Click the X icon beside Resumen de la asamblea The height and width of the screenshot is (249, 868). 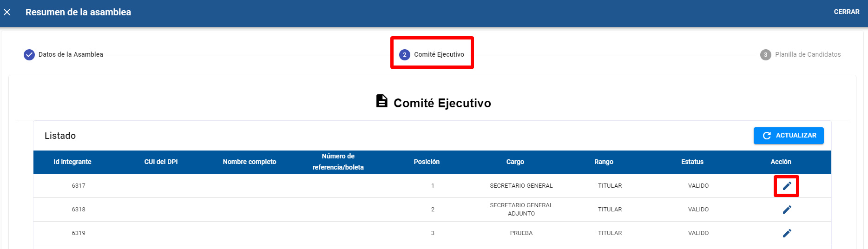tap(7, 12)
